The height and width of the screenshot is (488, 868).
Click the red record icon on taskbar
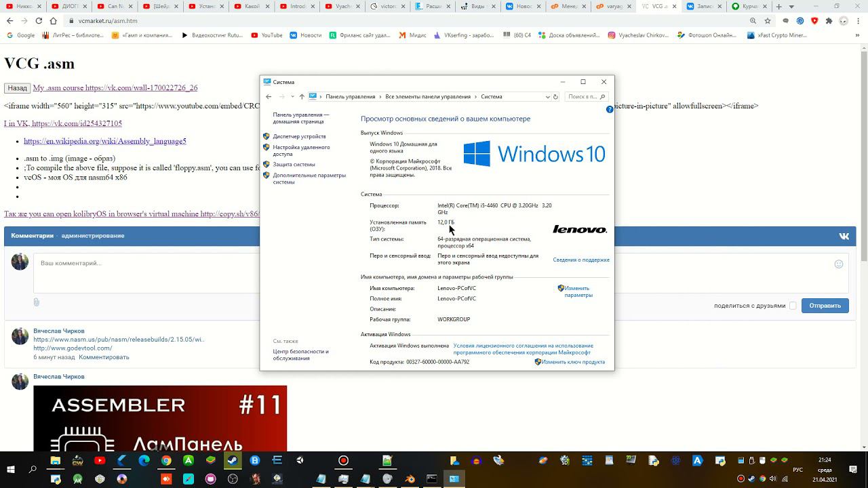[x=343, y=461]
